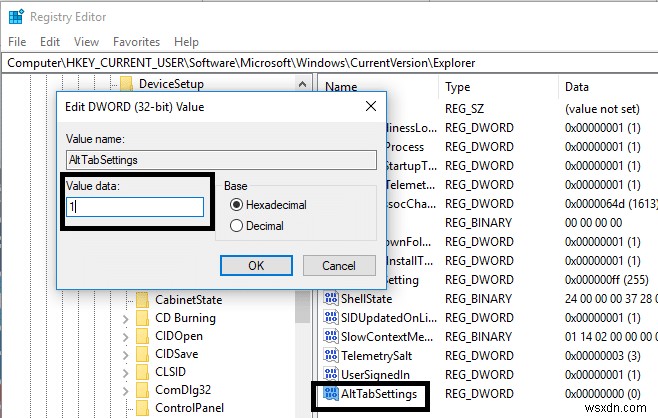
Task: Click the Value name field AltTabSettings
Action: [x=221, y=160]
